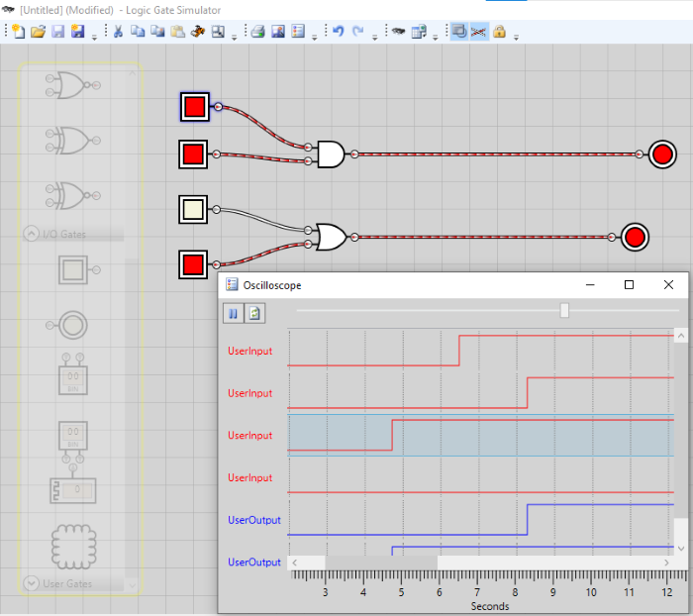The width and height of the screenshot is (693, 616).
Task: Open an existing circuit file
Action: (x=38, y=32)
